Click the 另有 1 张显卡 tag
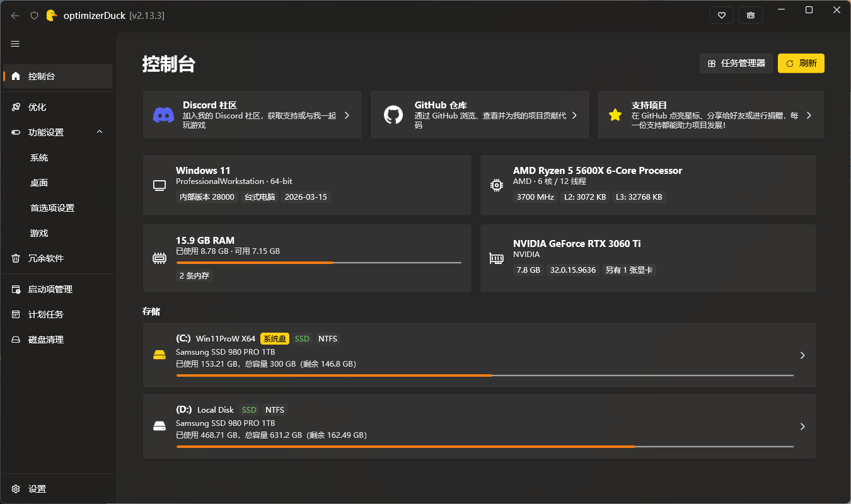Image resolution: width=851 pixels, height=504 pixels. [x=629, y=270]
